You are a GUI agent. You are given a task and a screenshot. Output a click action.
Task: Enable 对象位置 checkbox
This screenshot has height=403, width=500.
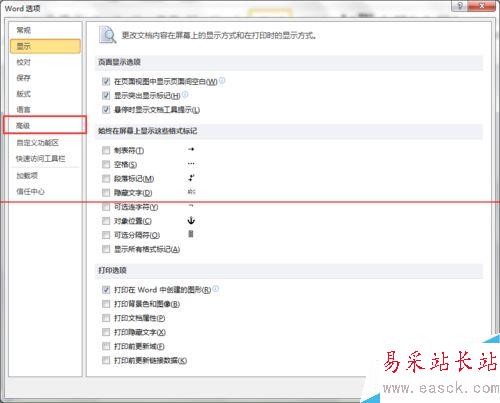pyautogui.click(x=106, y=221)
